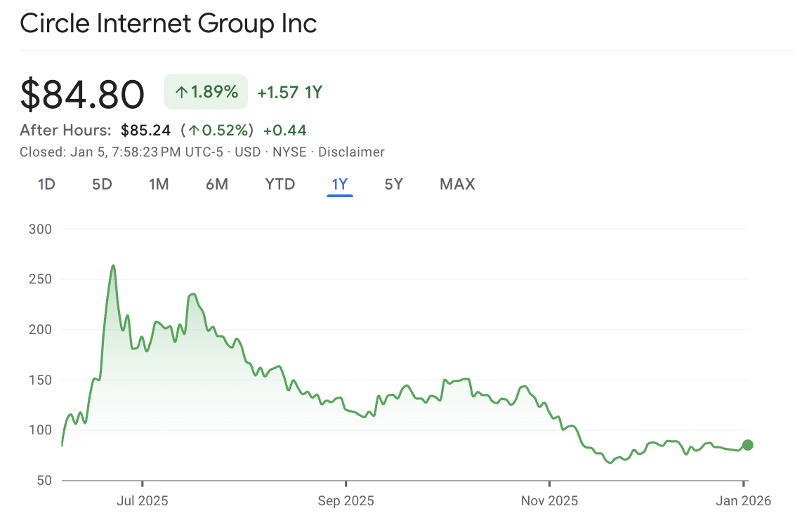795x532 pixels.
Task: Show the 1M chart range
Action: pos(159,185)
